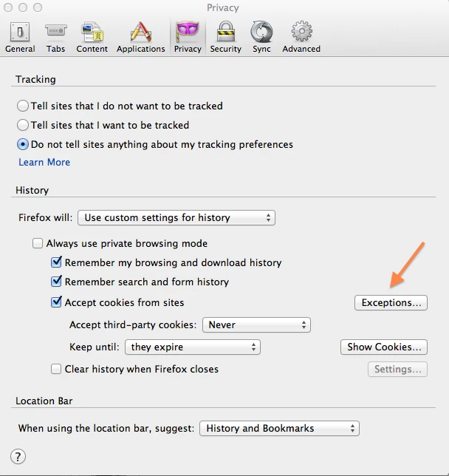Click the window close button
Image resolution: width=449 pixels, height=476 pixels.
click(8, 7)
